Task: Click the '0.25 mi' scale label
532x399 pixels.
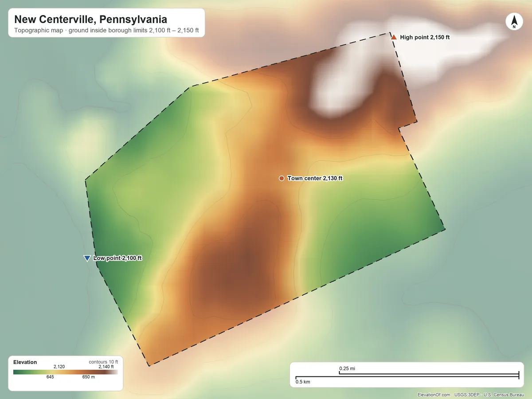Action: pyautogui.click(x=347, y=368)
